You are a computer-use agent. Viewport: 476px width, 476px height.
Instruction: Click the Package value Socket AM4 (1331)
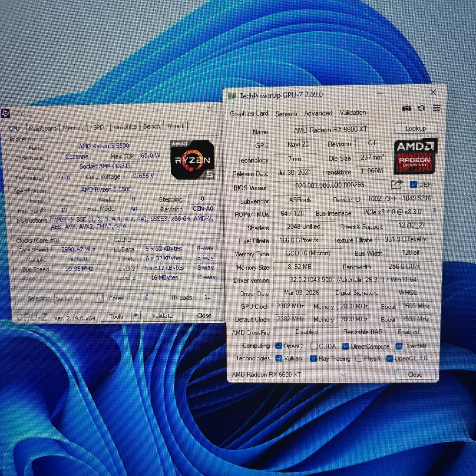105,166
